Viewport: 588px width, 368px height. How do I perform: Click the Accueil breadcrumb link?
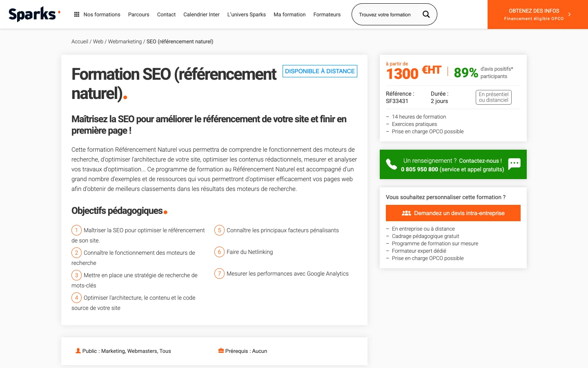point(80,41)
